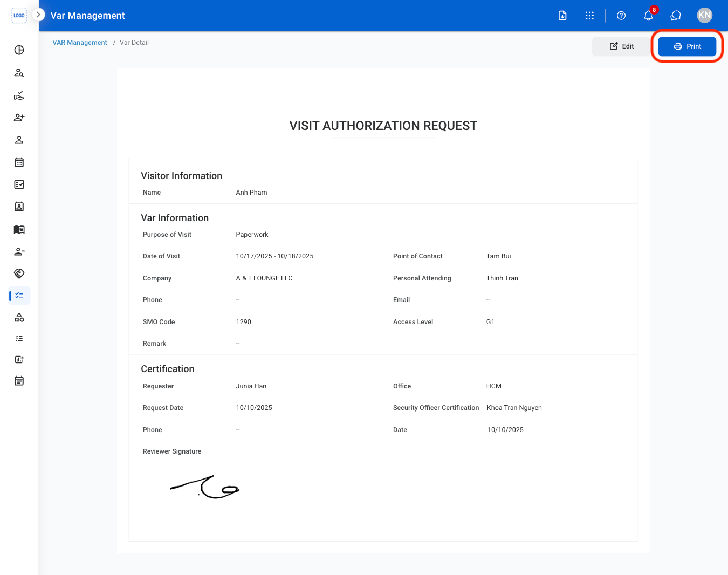Click the visitor name Anh Pham
Image resolution: width=728 pixels, height=575 pixels.
coord(251,193)
